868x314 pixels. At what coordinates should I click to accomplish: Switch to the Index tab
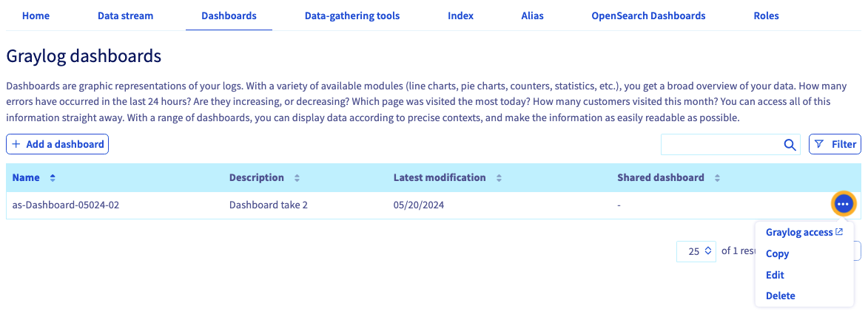point(460,16)
